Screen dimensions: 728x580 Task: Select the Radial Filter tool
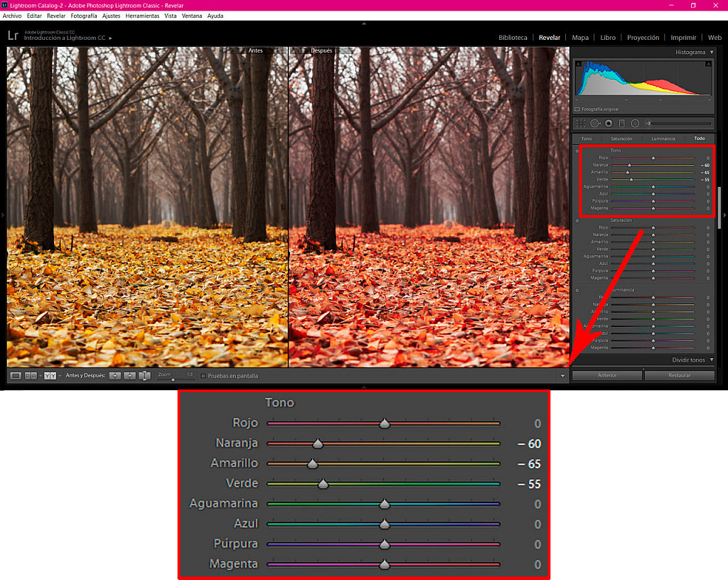click(x=635, y=123)
